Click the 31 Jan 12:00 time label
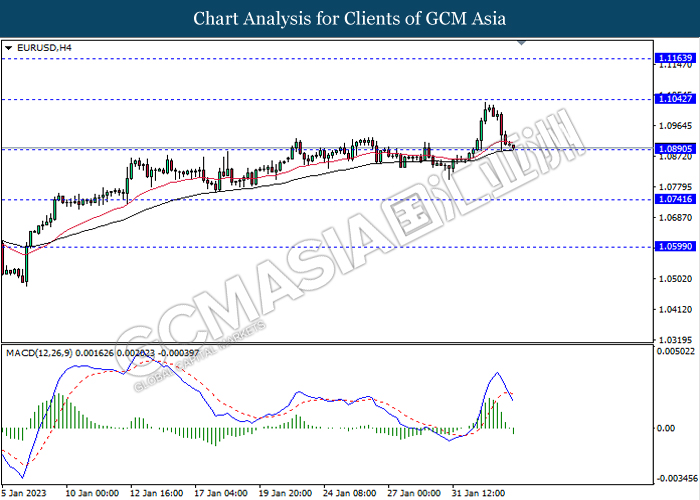Screen dimensions: 700x500 pyautogui.click(x=479, y=493)
